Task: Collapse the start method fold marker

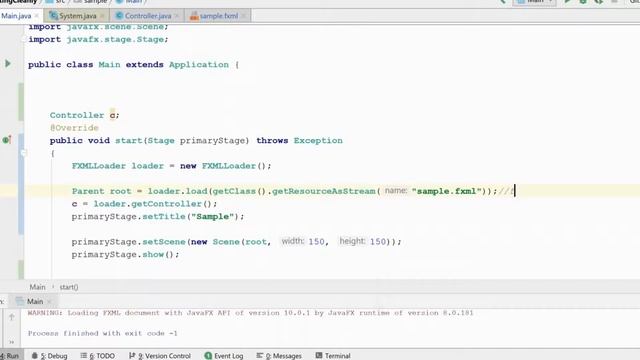Action: (x=23, y=153)
